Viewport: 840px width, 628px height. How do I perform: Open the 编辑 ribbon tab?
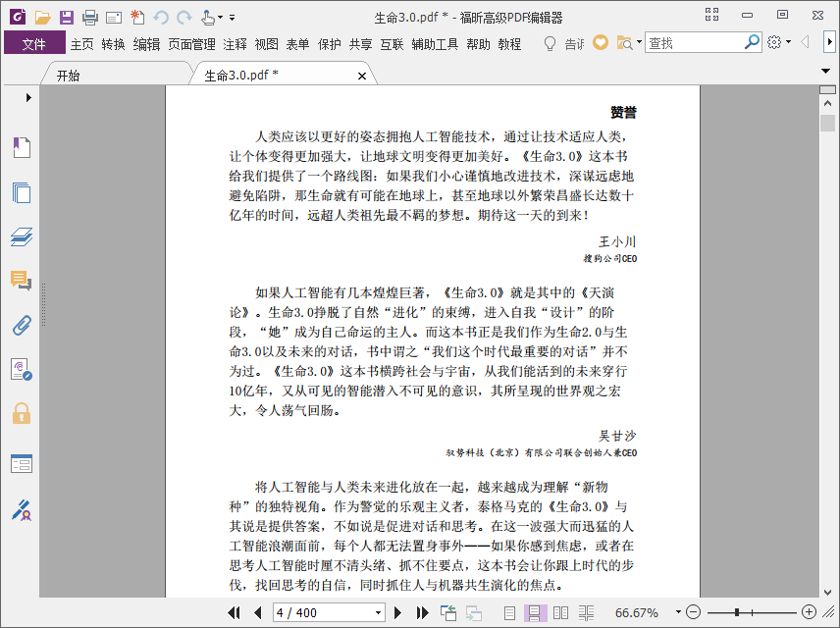tap(146, 44)
